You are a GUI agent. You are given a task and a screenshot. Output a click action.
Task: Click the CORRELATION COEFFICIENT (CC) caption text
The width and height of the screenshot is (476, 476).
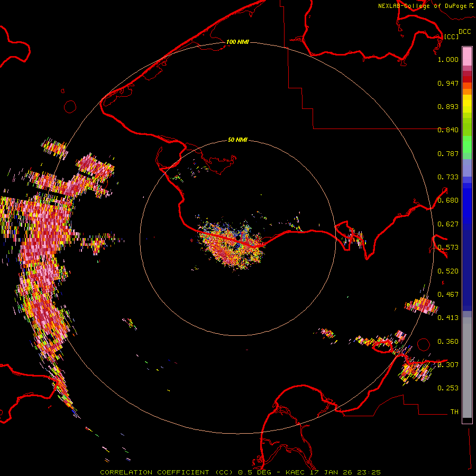167,472
